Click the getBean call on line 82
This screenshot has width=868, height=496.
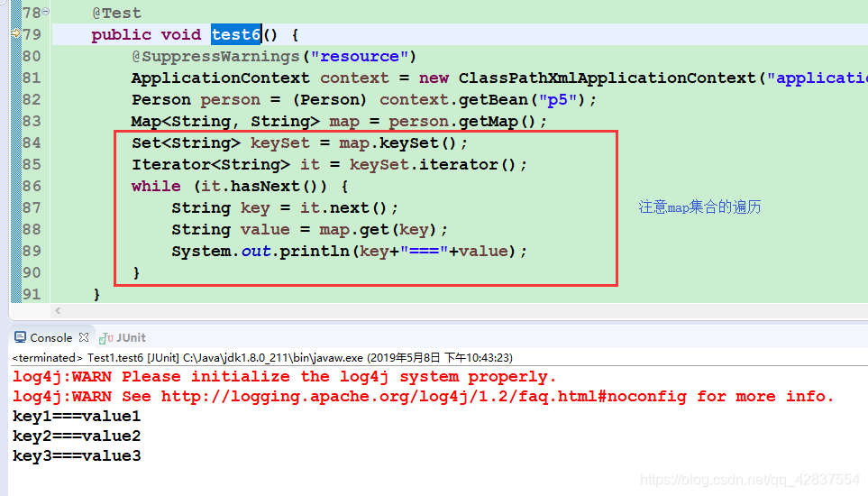tap(493, 100)
